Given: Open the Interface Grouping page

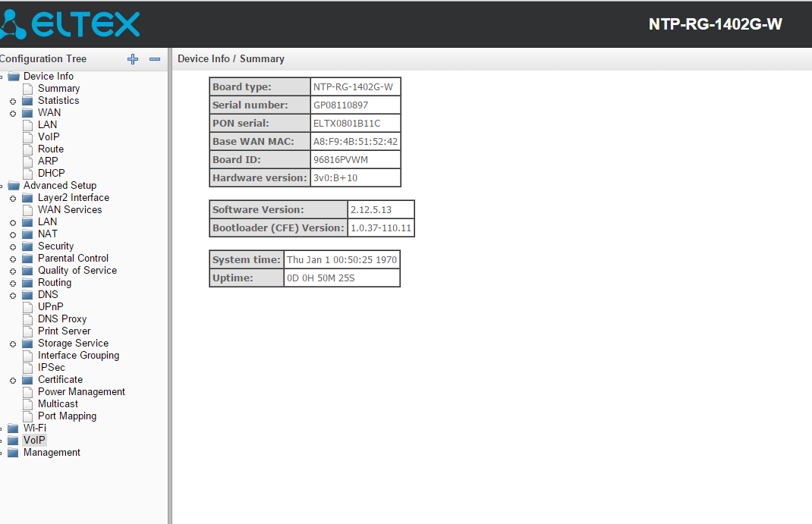Looking at the screenshot, I should pos(78,356).
